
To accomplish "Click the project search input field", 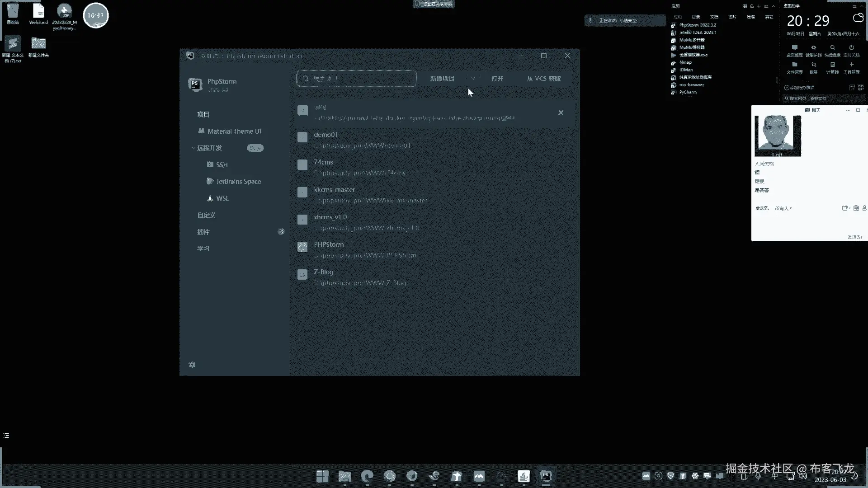I will 356,79.
